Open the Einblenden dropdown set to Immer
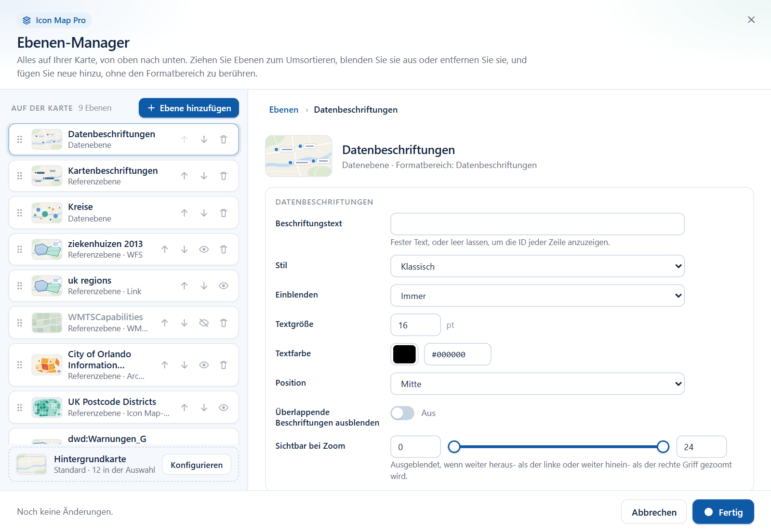Viewport: 771px width, 532px height. point(537,296)
